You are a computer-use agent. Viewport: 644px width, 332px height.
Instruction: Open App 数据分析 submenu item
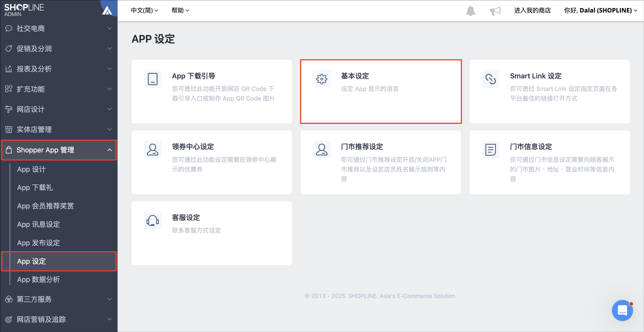click(39, 280)
